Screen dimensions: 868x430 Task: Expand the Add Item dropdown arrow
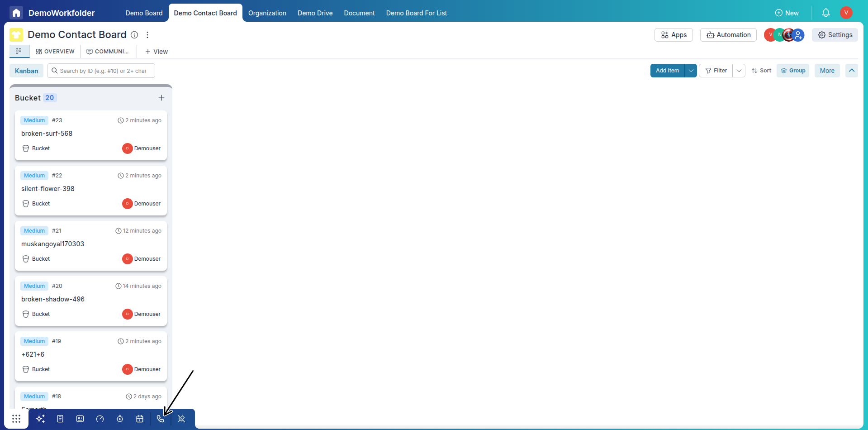(x=691, y=71)
